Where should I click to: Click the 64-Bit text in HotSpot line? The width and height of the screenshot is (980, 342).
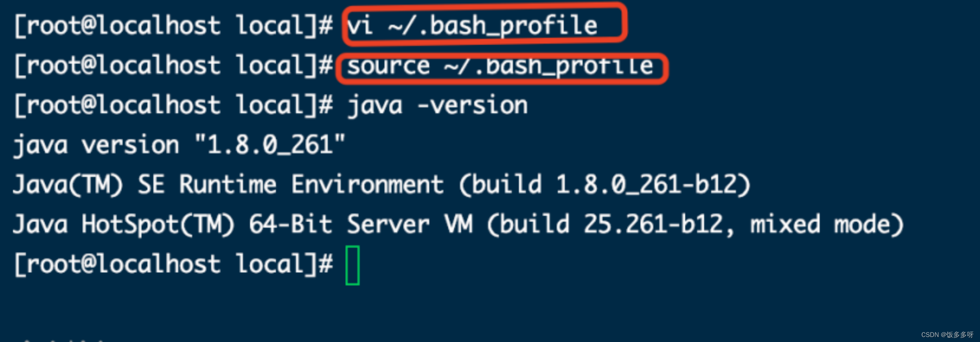coord(290,225)
